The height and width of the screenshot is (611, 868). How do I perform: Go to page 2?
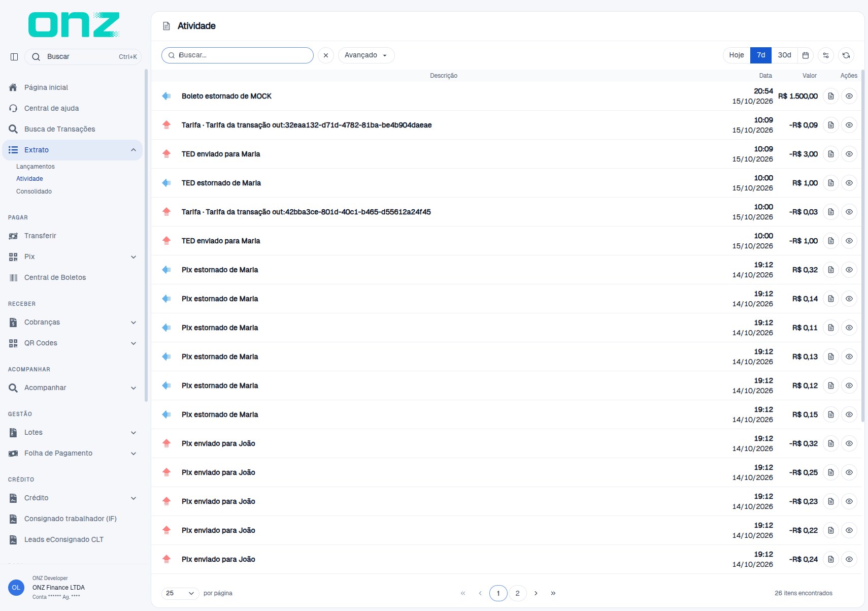(517, 593)
